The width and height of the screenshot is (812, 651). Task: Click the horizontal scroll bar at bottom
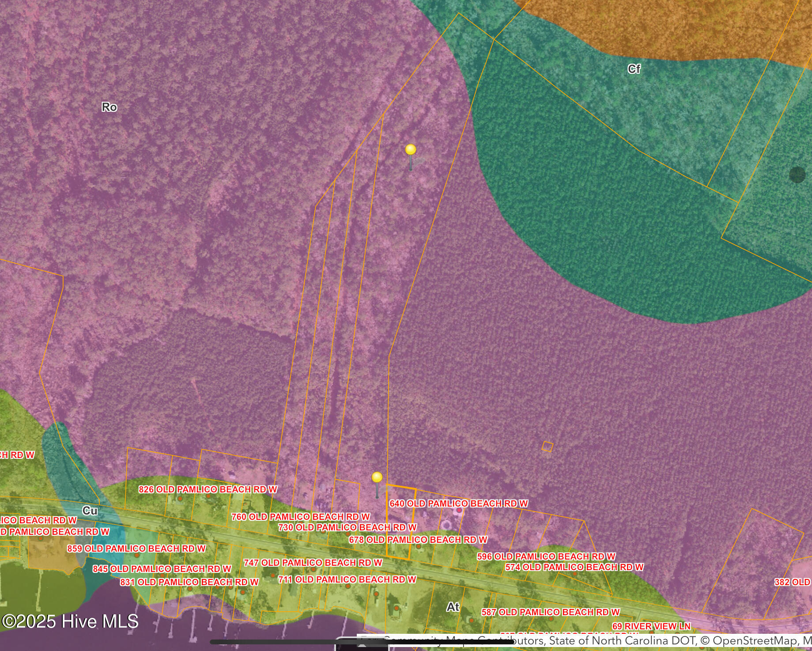361,642
